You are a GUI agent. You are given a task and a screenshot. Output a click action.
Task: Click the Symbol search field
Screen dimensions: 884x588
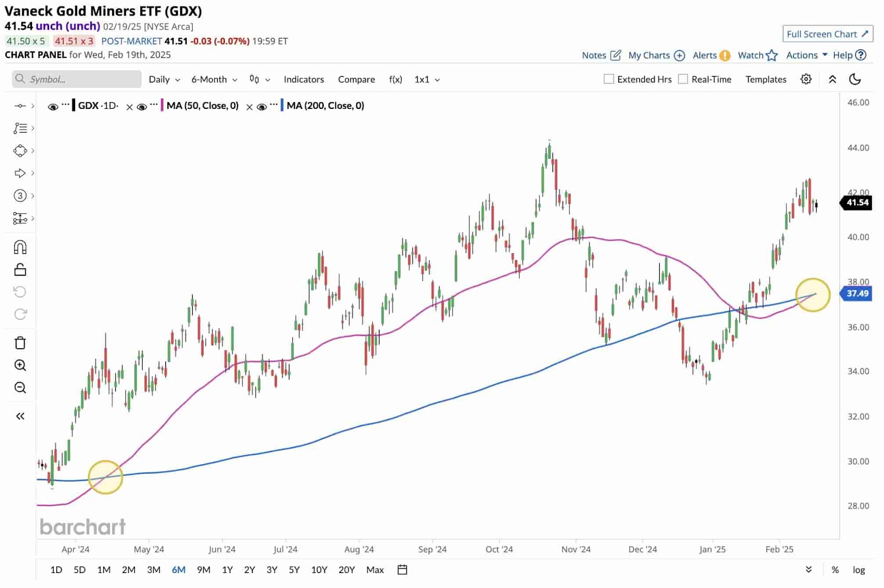pos(77,79)
